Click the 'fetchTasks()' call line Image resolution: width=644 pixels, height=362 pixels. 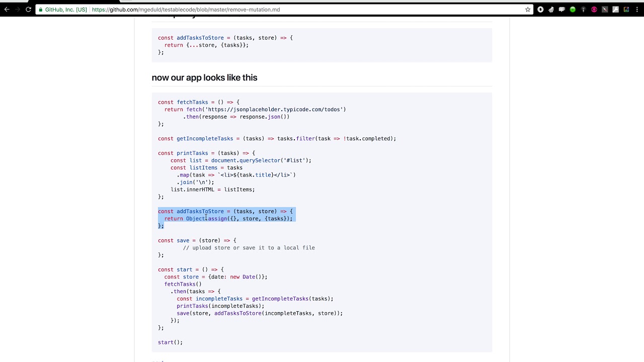tap(183, 284)
